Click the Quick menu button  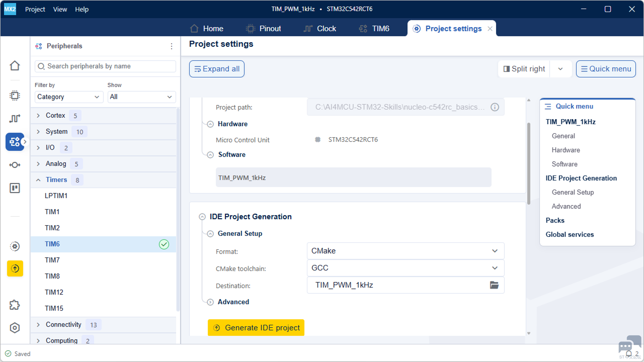pyautogui.click(x=606, y=69)
